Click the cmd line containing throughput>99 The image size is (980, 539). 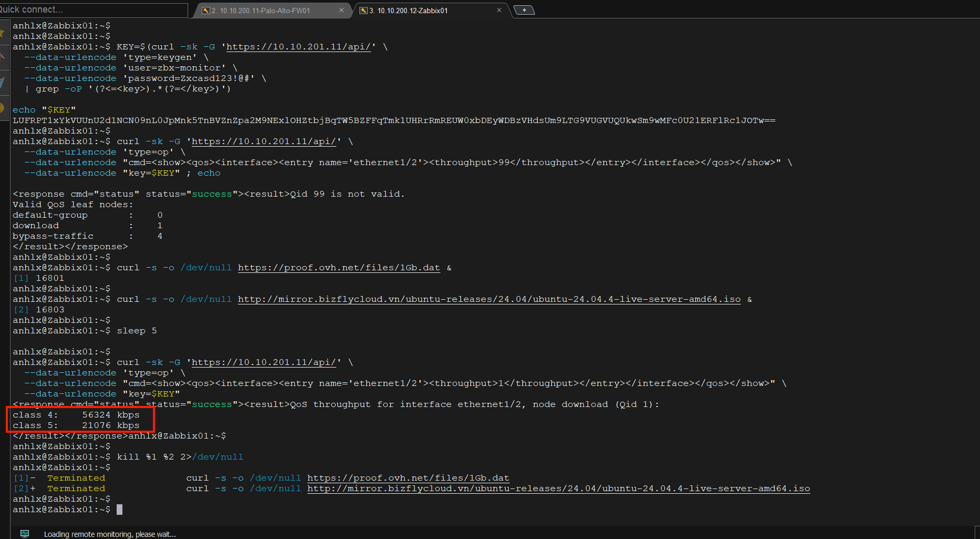(408, 162)
